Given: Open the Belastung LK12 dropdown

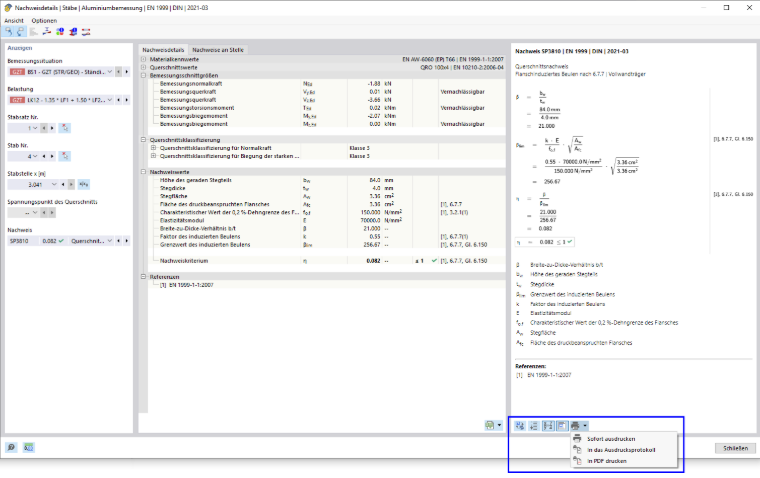Looking at the screenshot, I should 110,100.
